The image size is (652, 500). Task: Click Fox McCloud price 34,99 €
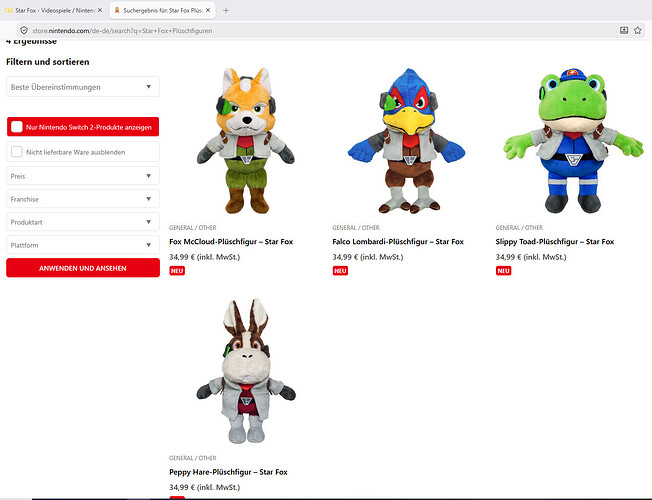pos(205,257)
